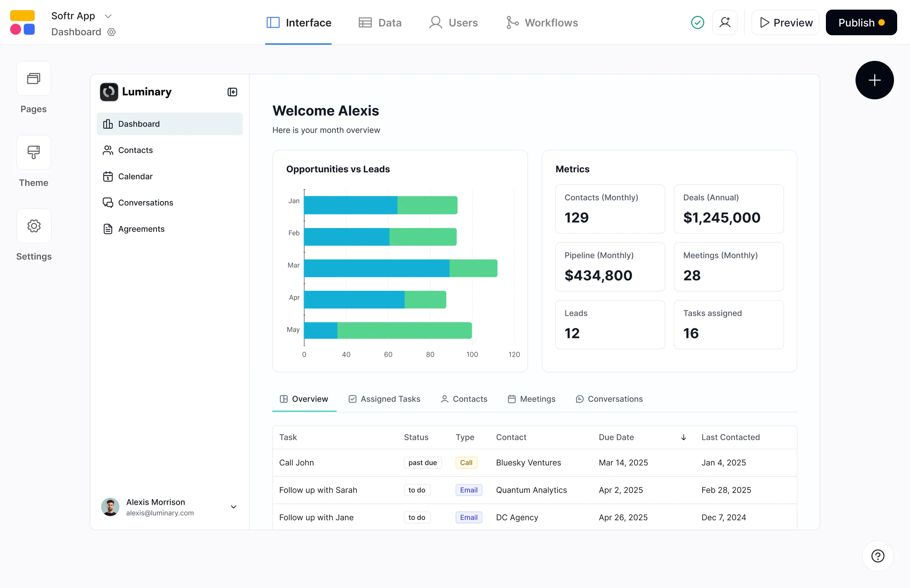Switch to the Data section
Screen dimensions: 910x588
[x=380, y=22]
